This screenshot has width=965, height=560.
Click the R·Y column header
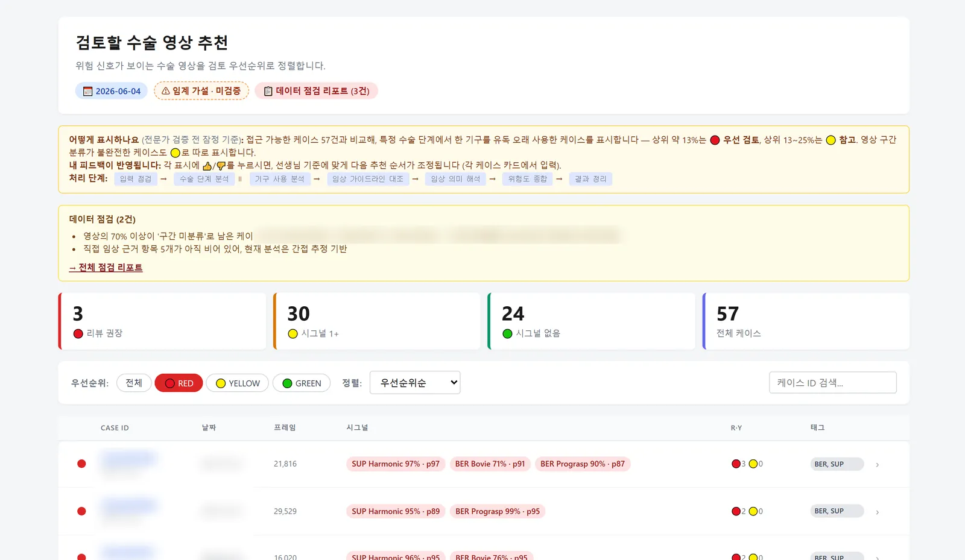tap(736, 428)
